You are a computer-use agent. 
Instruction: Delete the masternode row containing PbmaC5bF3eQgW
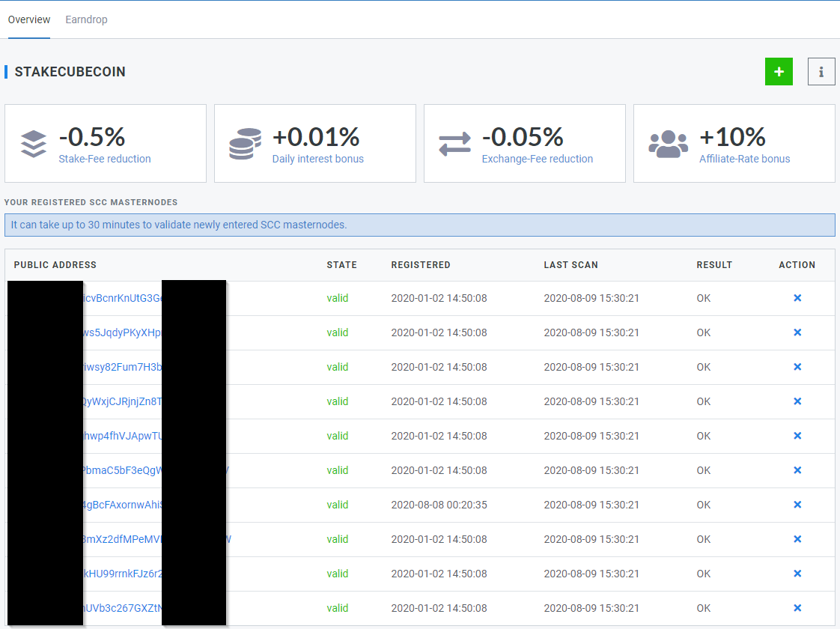pos(797,470)
